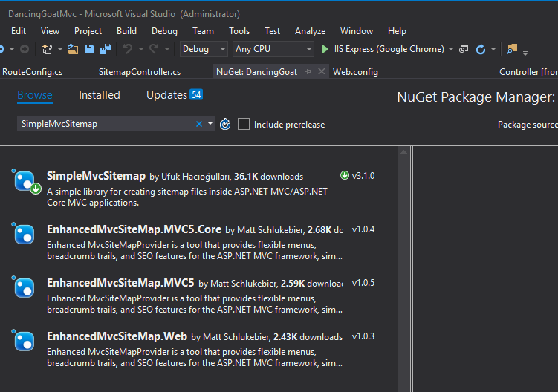
Task: Click the browser link icon next to IIS Express
Action: 464,49
